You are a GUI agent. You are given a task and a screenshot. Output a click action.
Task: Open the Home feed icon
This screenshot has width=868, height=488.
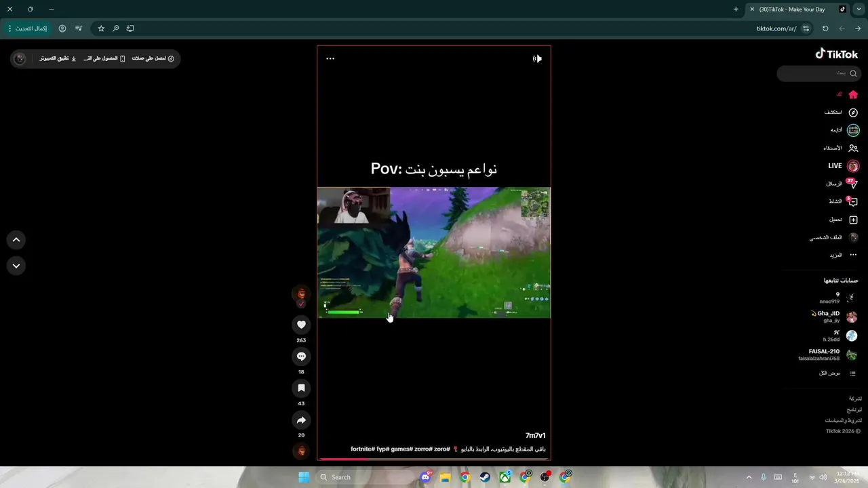(x=853, y=95)
